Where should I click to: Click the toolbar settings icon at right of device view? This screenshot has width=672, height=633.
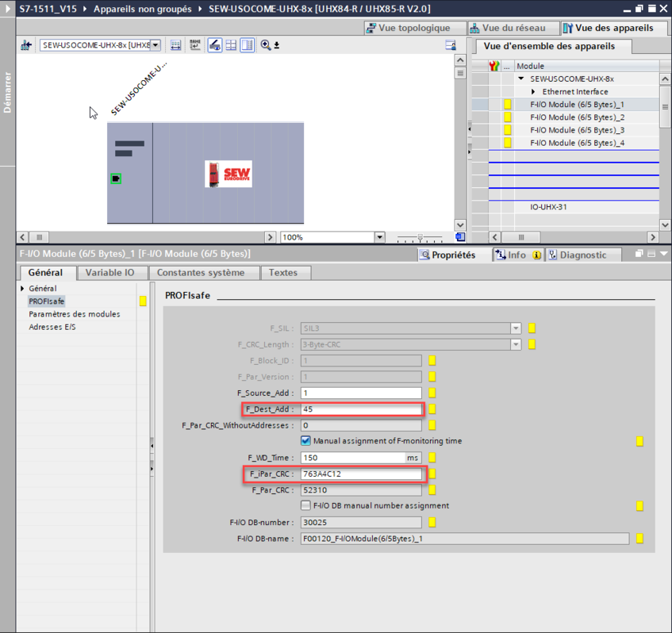451,45
